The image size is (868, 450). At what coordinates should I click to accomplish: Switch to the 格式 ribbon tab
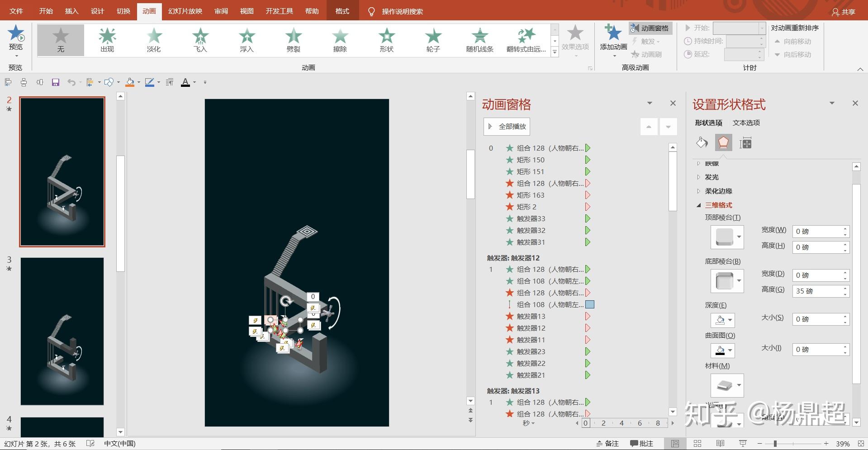click(342, 11)
